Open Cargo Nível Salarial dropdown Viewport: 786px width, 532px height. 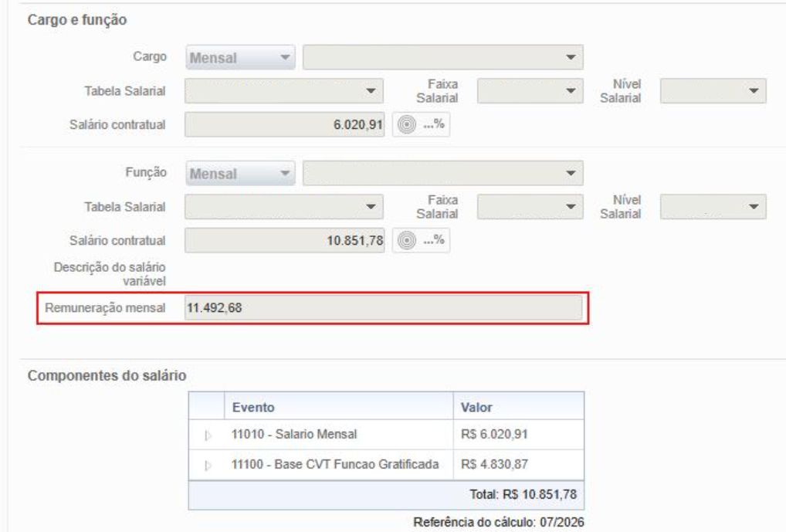[713, 91]
